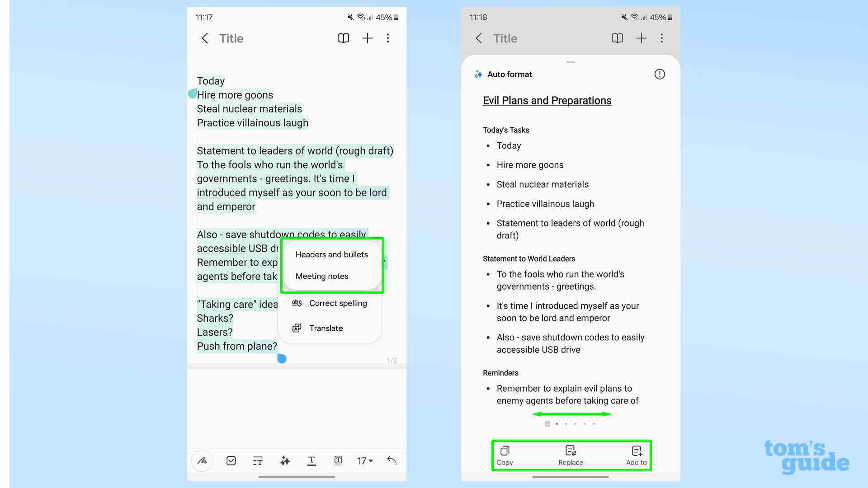
Task: Click the page number stepper 17
Action: tap(364, 460)
